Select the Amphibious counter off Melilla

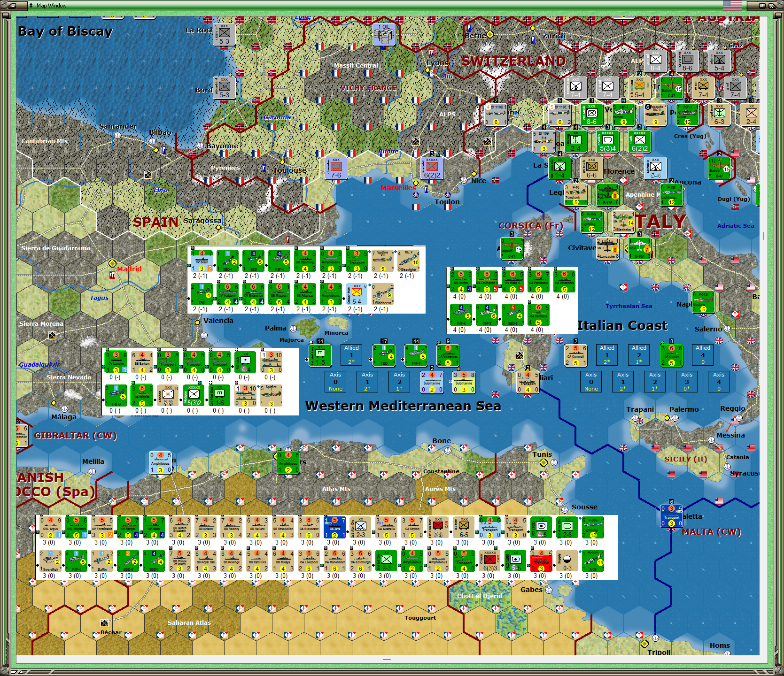(160, 462)
